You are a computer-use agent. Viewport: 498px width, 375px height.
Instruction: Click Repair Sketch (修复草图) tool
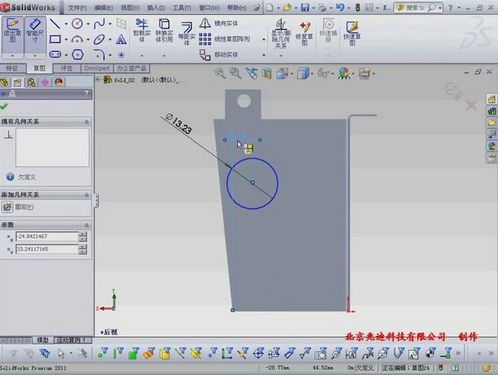point(304,33)
